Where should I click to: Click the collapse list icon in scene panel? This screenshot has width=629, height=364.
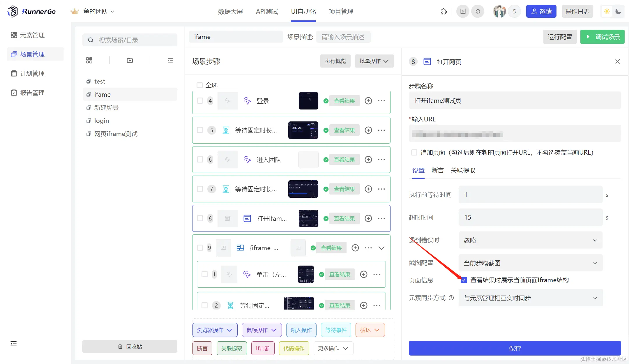click(170, 60)
